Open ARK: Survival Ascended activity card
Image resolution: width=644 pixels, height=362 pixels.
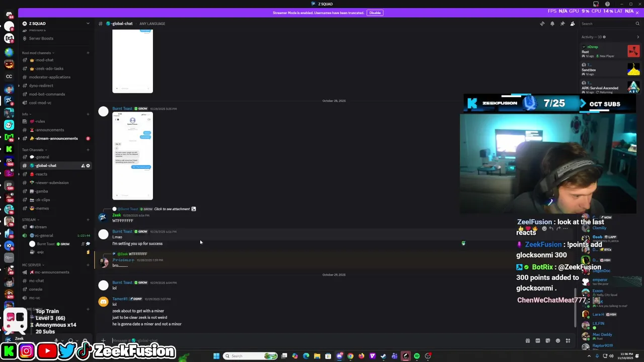point(610,87)
